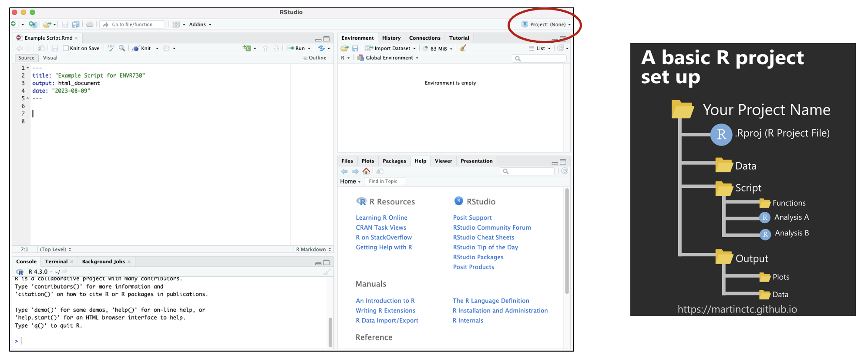Click the print icon in the main toolbar
The width and height of the screenshot is (868, 360).
[90, 24]
